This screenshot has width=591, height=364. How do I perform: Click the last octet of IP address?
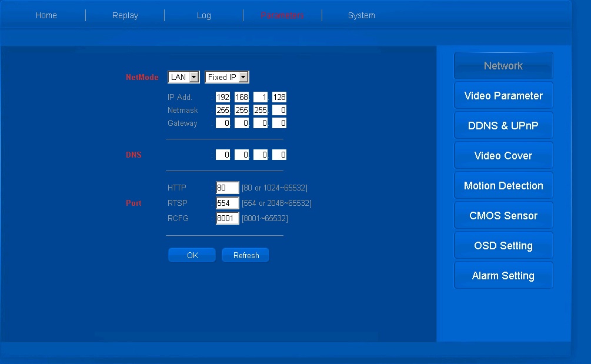[x=279, y=98]
